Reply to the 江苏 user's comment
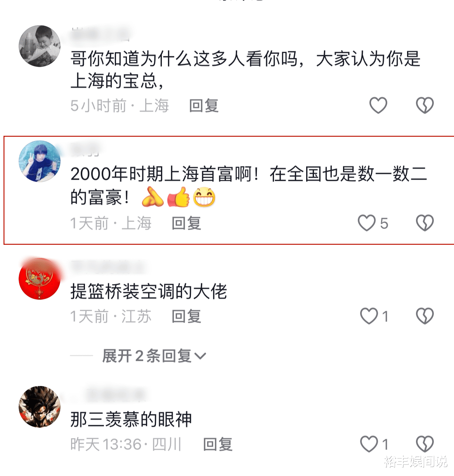The height and width of the screenshot is (476, 454). click(x=186, y=317)
